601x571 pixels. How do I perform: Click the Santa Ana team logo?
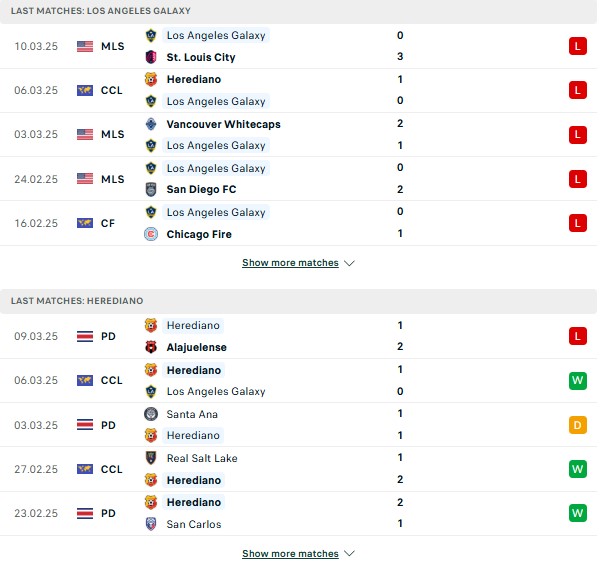click(151, 414)
